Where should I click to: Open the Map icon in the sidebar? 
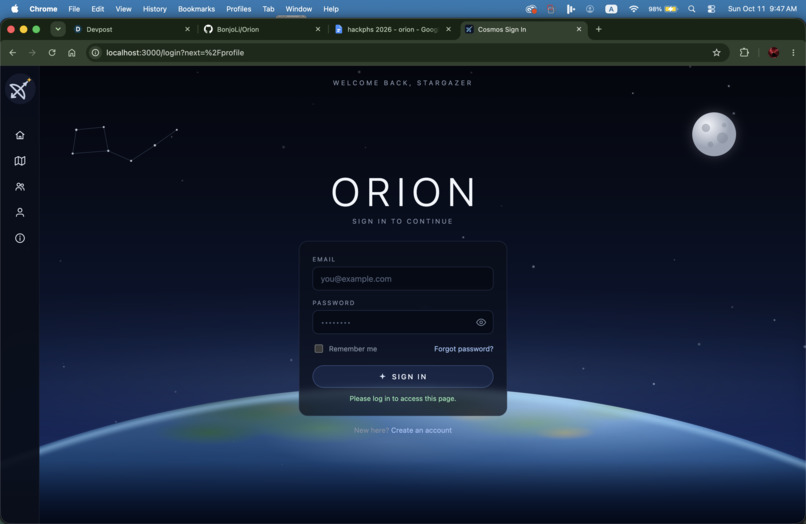click(20, 161)
